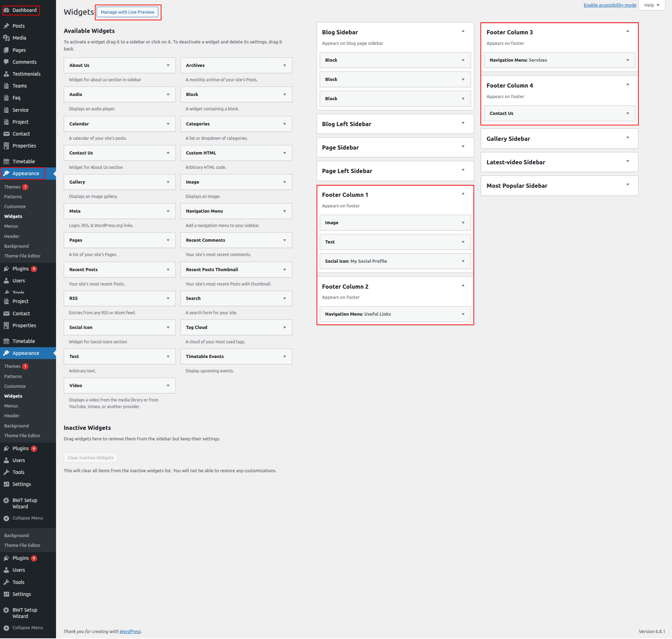
Task: Click the Posts pushpin icon
Action: coord(6,26)
